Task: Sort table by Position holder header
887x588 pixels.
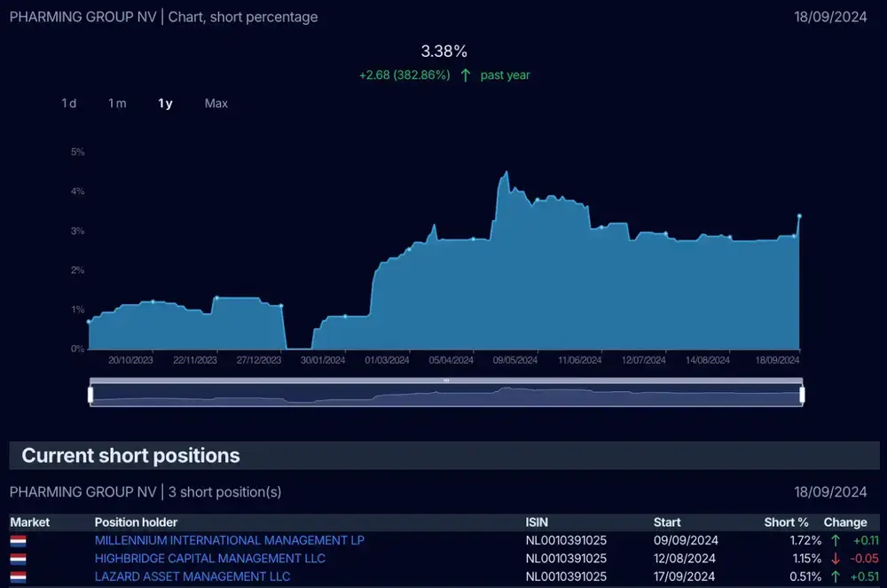Action: (136, 522)
